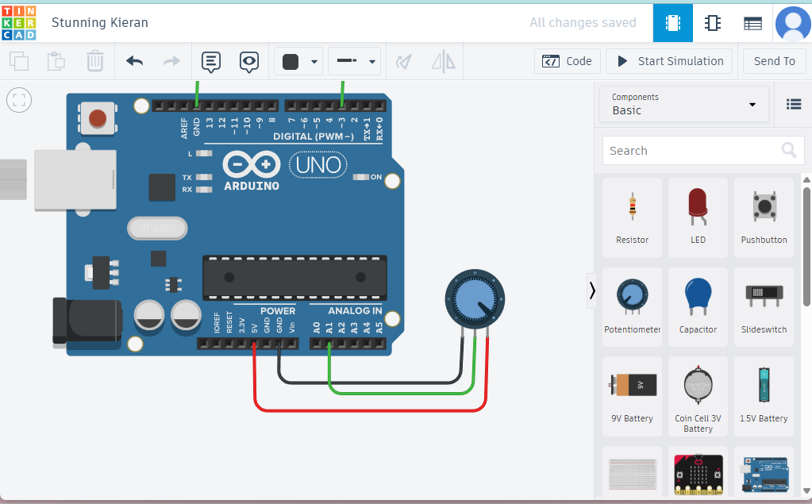Click the component Search field

pos(702,151)
